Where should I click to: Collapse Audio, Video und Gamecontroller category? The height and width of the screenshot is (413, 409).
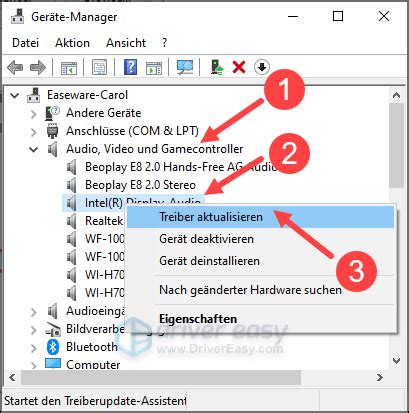coord(33,149)
